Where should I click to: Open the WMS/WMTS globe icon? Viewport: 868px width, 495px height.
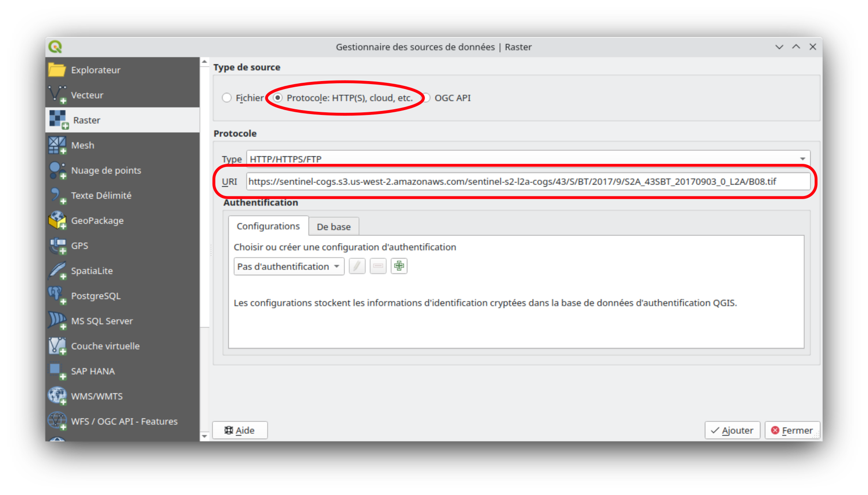coord(57,396)
